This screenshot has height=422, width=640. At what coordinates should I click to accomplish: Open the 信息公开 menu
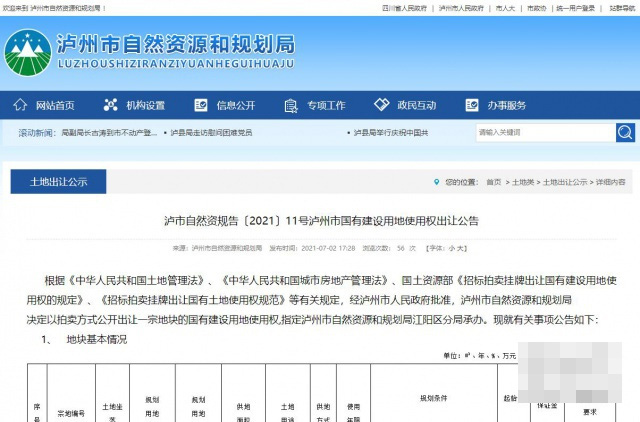pos(235,105)
